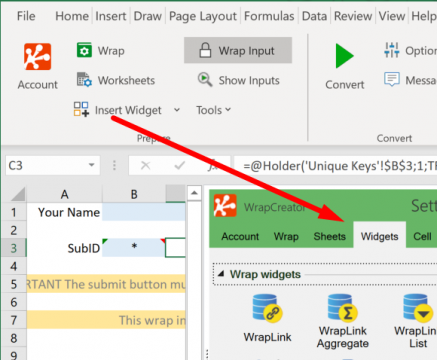The width and height of the screenshot is (437, 360).
Task: Click the selected cell C3
Action: click(x=175, y=247)
